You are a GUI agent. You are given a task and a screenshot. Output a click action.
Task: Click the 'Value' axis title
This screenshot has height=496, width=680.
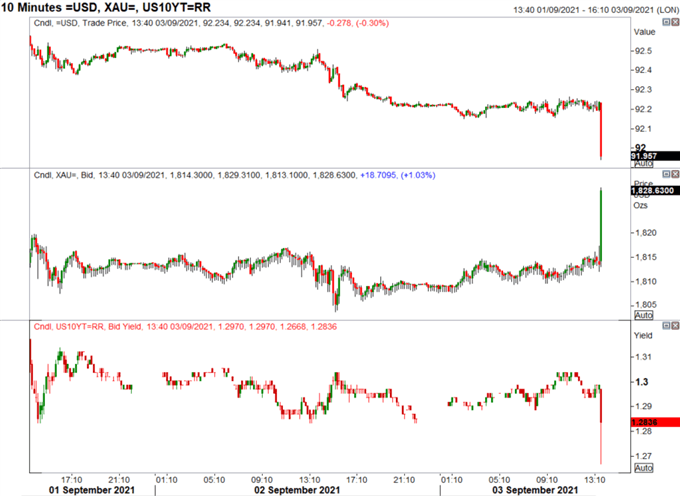[x=644, y=32]
